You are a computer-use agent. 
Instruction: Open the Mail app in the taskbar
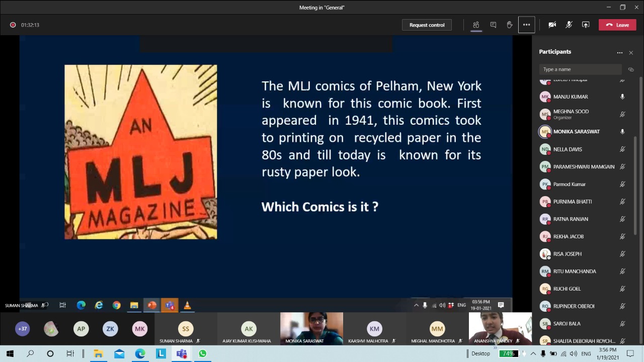119,353
